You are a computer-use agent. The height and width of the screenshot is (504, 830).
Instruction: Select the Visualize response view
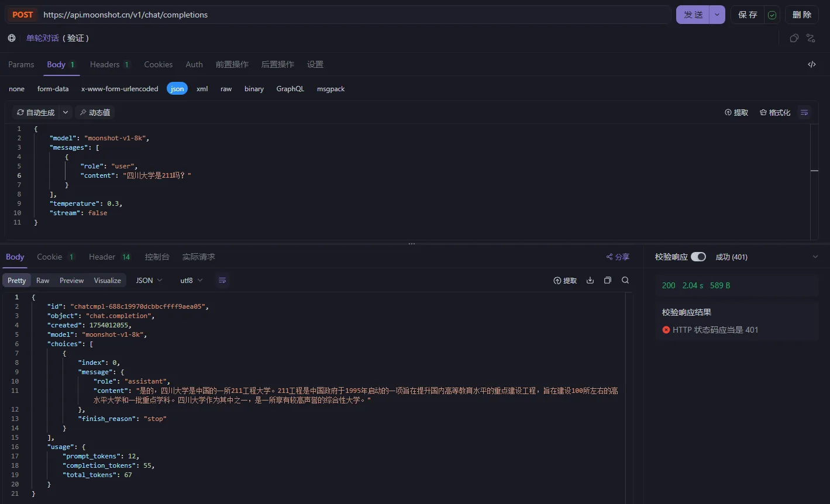pyautogui.click(x=108, y=281)
